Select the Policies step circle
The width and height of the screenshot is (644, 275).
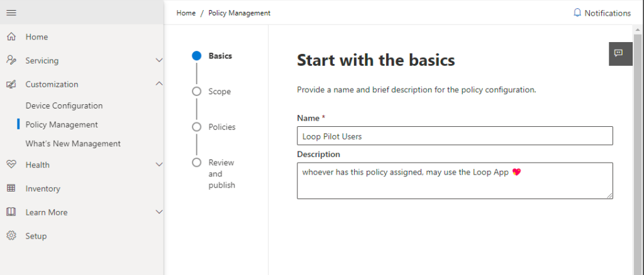pyautogui.click(x=197, y=127)
